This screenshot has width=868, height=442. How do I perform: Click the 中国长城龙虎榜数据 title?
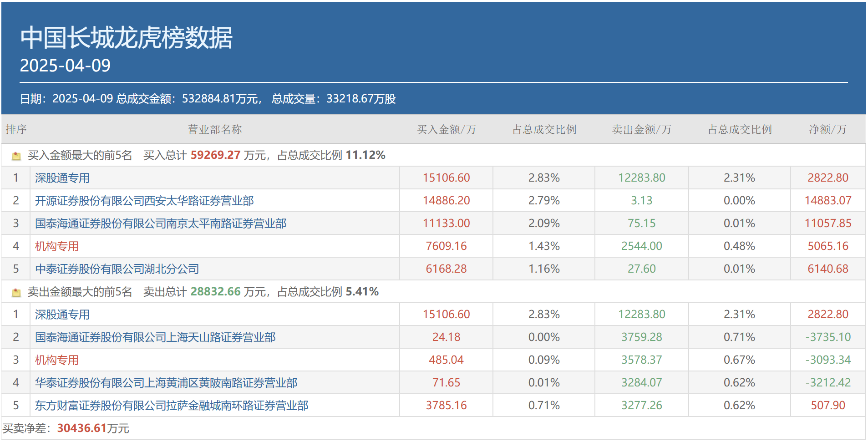tap(126, 37)
